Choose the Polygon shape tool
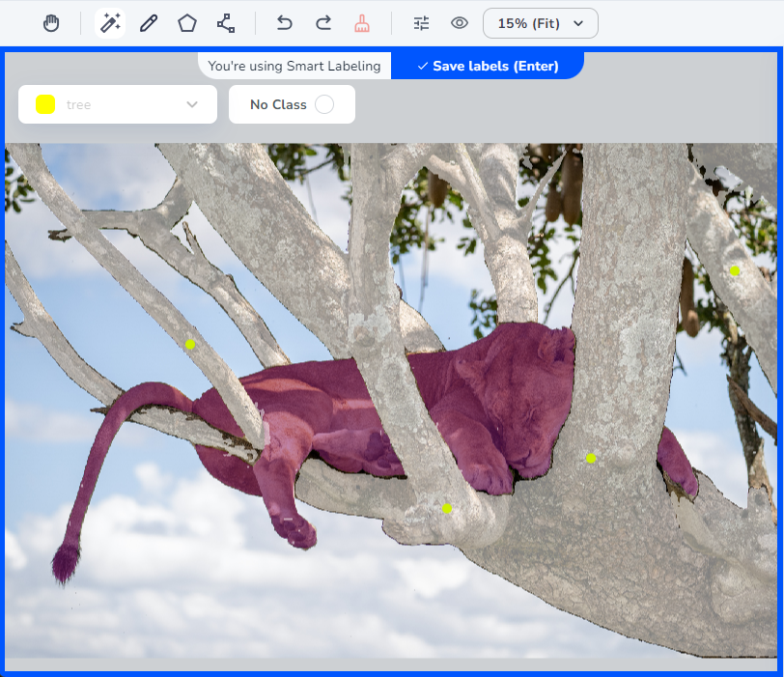Viewport: 784px width, 677px height. 186,23
